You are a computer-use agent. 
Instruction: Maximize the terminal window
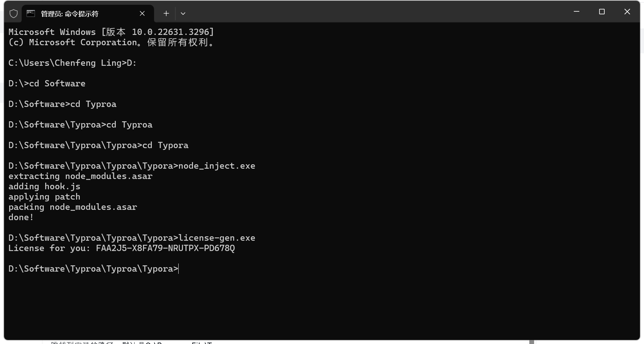click(602, 12)
